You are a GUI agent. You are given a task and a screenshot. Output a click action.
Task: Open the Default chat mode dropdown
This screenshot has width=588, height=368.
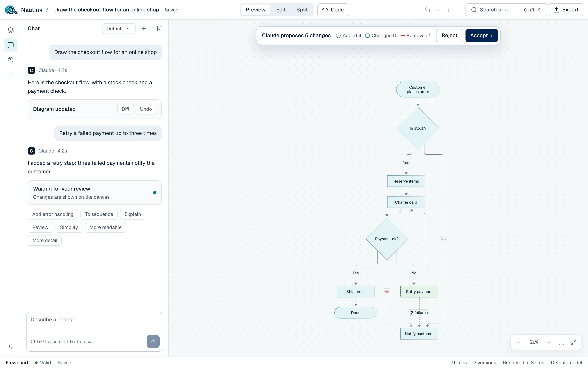pyautogui.click(x=119, y=29)
